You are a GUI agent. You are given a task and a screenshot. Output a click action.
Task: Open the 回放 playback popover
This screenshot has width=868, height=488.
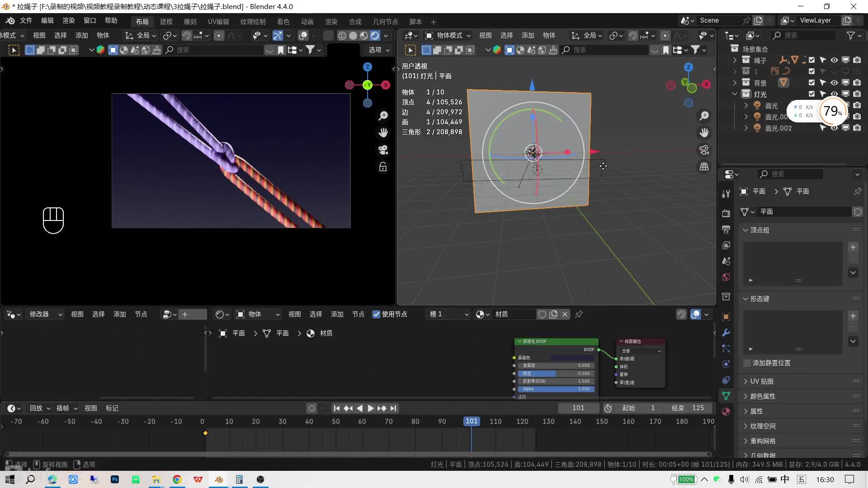click(x=40, y=408)
